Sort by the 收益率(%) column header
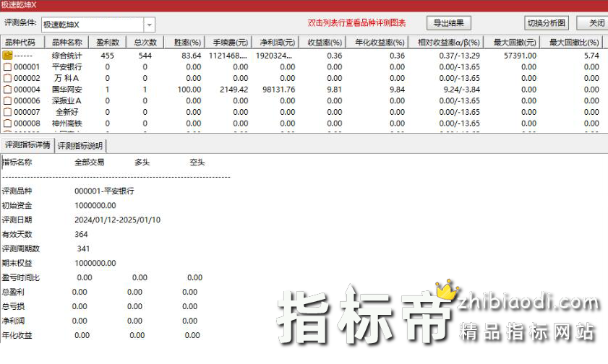This screenshot has width=608, height=364. (322, 42)
